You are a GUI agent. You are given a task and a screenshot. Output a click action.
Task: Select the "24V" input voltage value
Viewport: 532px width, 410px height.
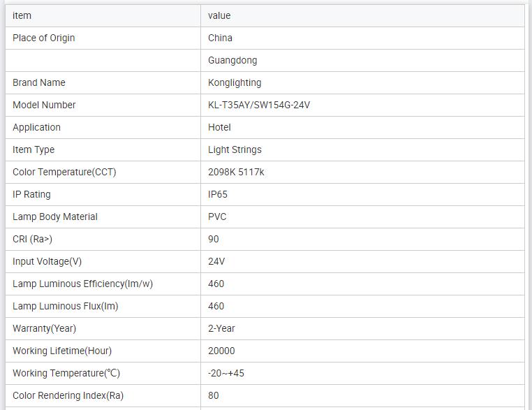(x=216, y=261)
